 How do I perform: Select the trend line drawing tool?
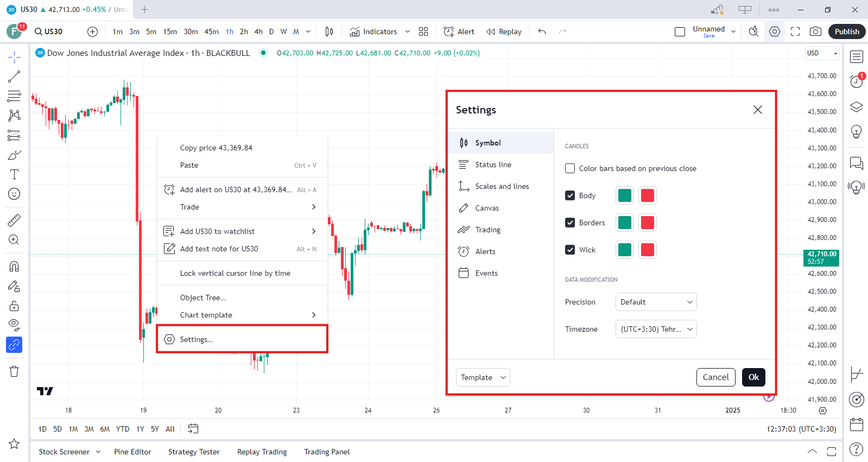(14, 77)
